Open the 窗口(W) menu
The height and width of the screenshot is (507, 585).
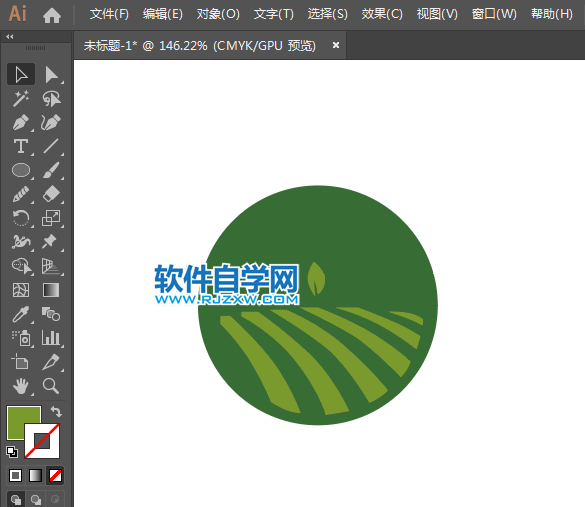click(494, 14)
